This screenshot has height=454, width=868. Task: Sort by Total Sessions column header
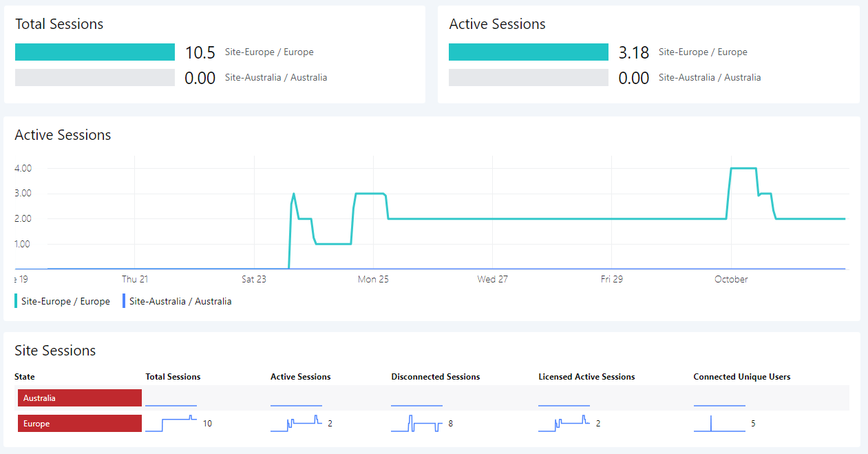173,377
